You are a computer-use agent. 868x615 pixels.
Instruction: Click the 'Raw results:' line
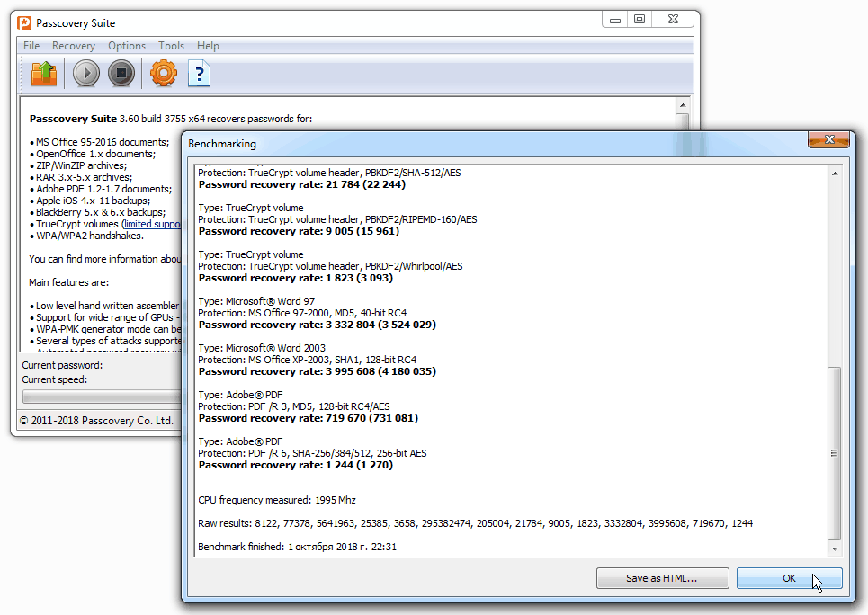(x=476, y=523)
